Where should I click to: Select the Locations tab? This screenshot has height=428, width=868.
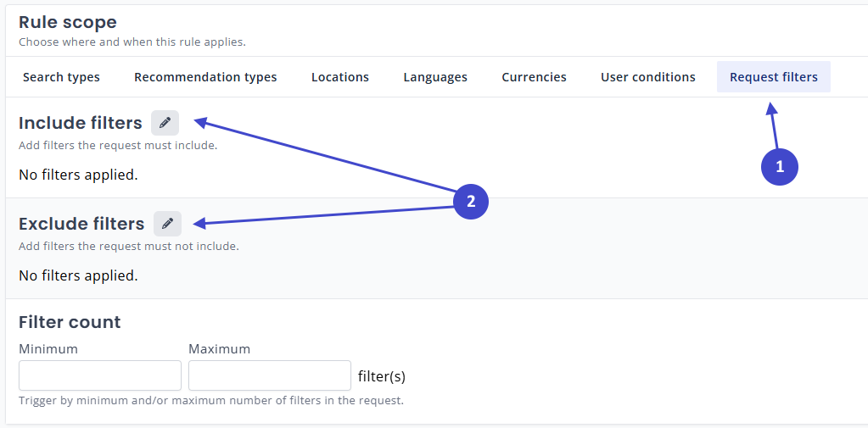point(339,77)
